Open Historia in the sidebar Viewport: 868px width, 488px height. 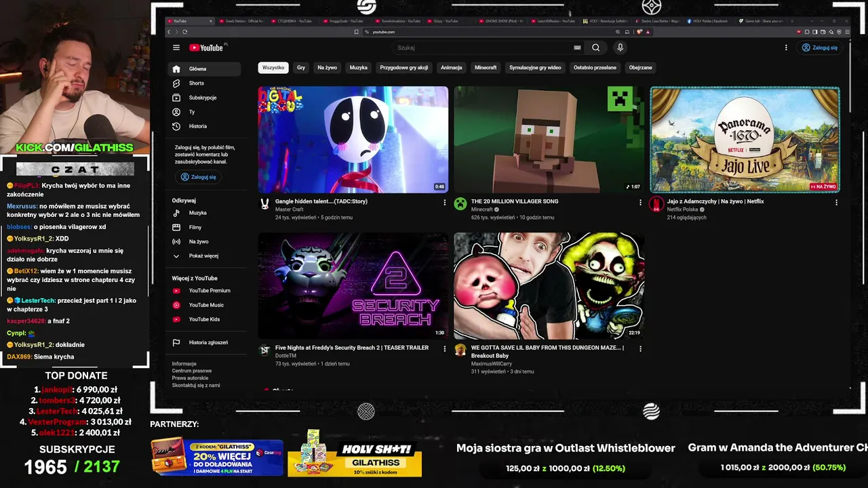(204, 126)
